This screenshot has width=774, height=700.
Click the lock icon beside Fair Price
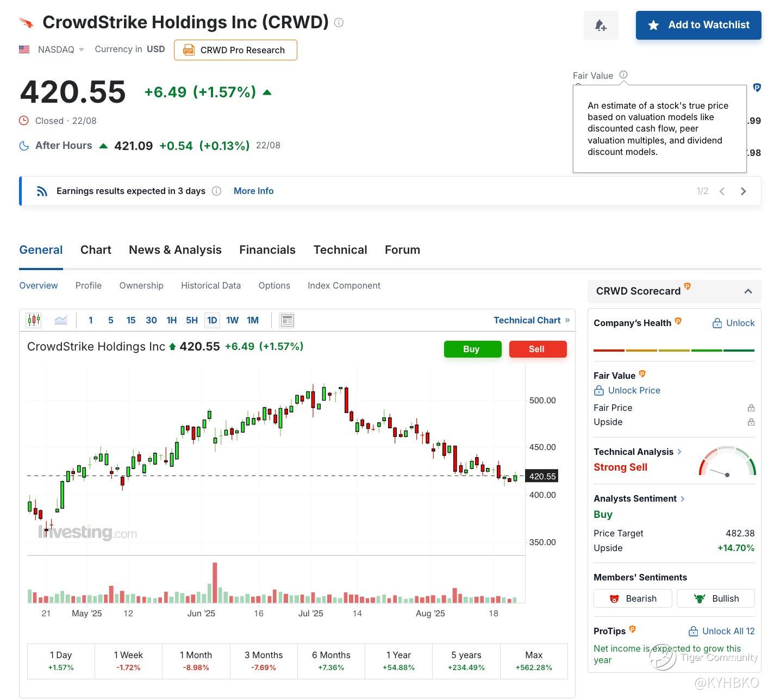coord(751,408)
